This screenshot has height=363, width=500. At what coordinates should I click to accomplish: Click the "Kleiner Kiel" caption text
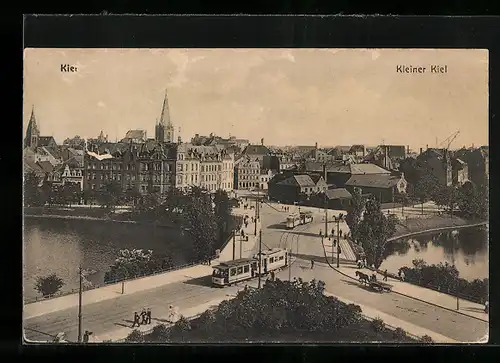click(422, 69)
